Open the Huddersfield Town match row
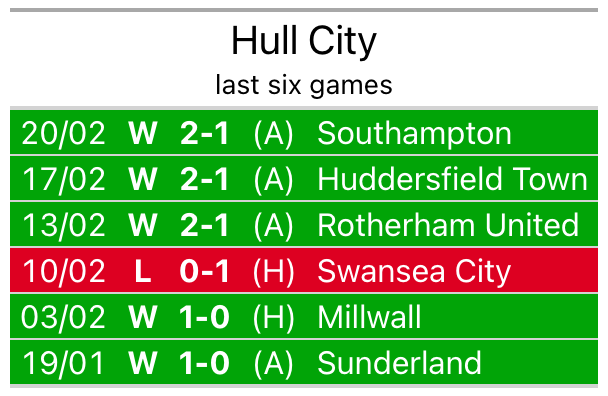The image size is (608, 396). 304,178
